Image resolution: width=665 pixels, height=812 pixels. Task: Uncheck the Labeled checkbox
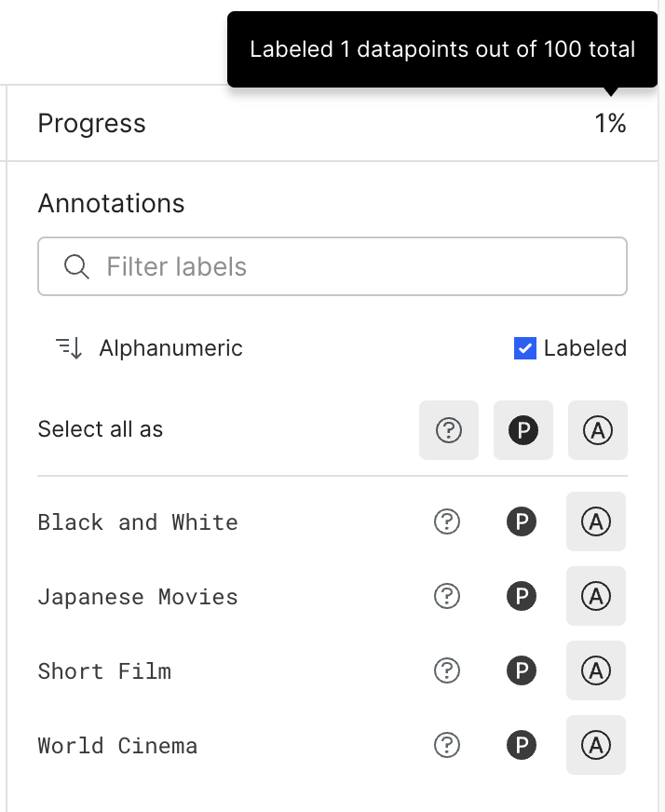click(x=524, y=348)
